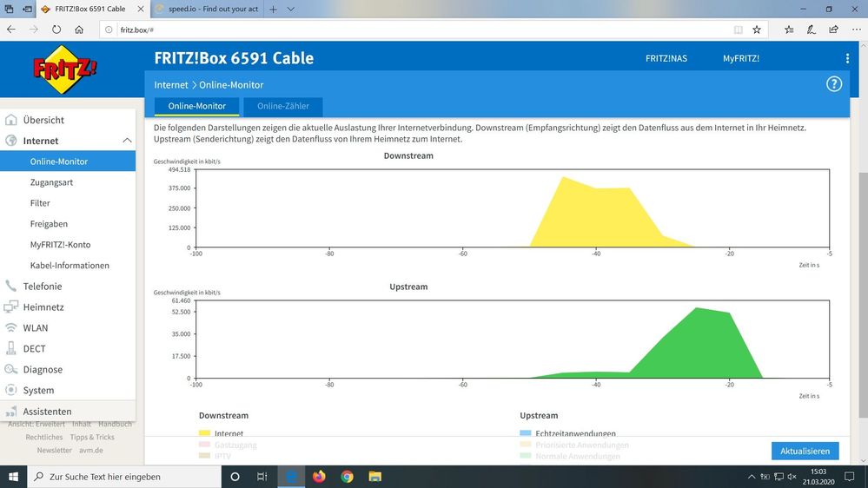Open the Telefonie menu
This screenshot has height=488, width=868.
coord(42,287)
